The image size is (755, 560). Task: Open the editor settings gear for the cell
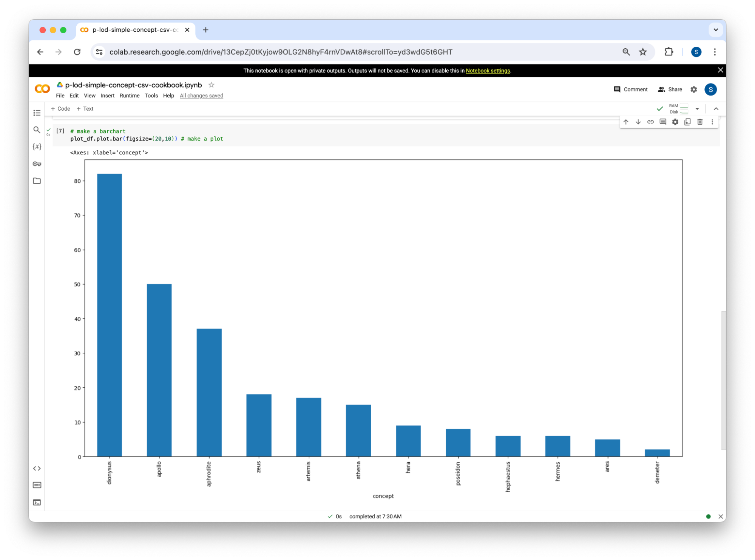[x=675, y=122]
